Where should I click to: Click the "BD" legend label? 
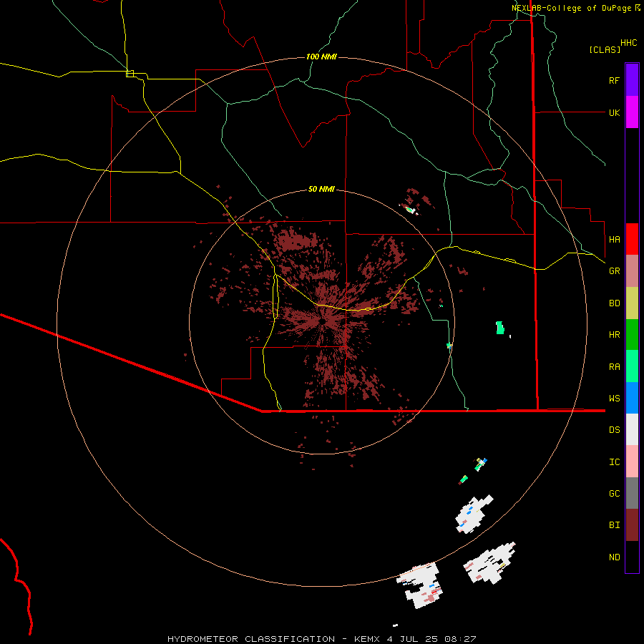[x=614, y=303]
